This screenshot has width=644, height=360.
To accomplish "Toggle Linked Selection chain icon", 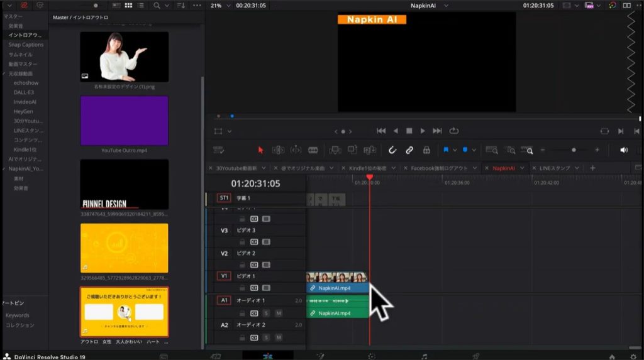I will 409,150.
